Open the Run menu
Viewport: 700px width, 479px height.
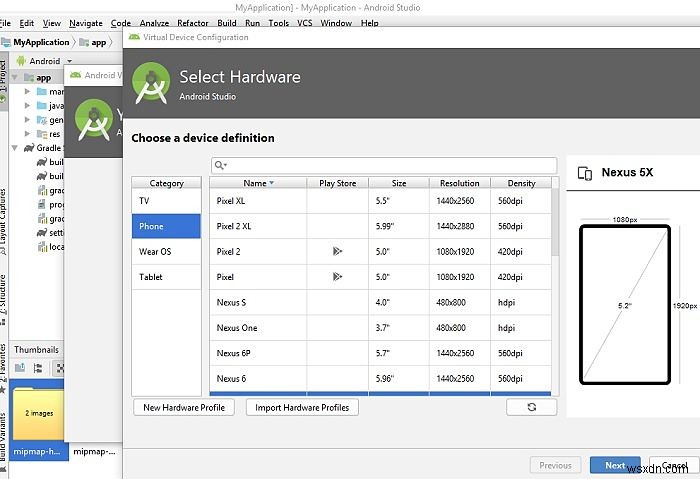(x=252, y=23)
